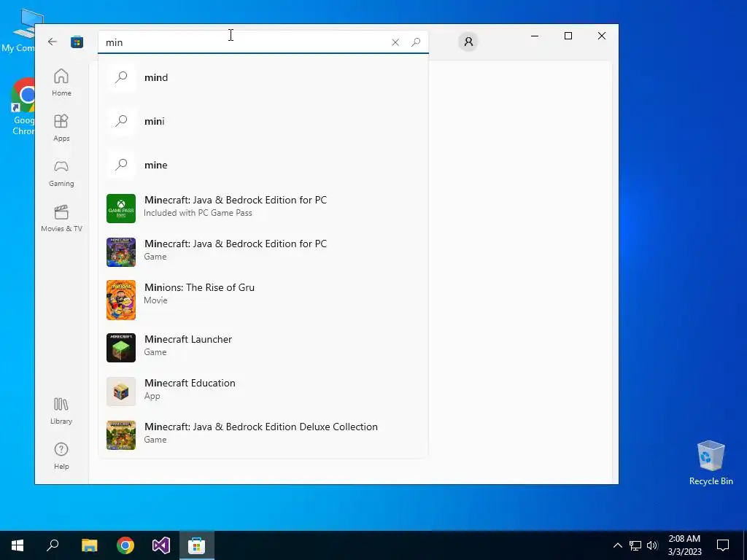Open the user account profile icon
The image size is (747, 560).
(468, 42)
